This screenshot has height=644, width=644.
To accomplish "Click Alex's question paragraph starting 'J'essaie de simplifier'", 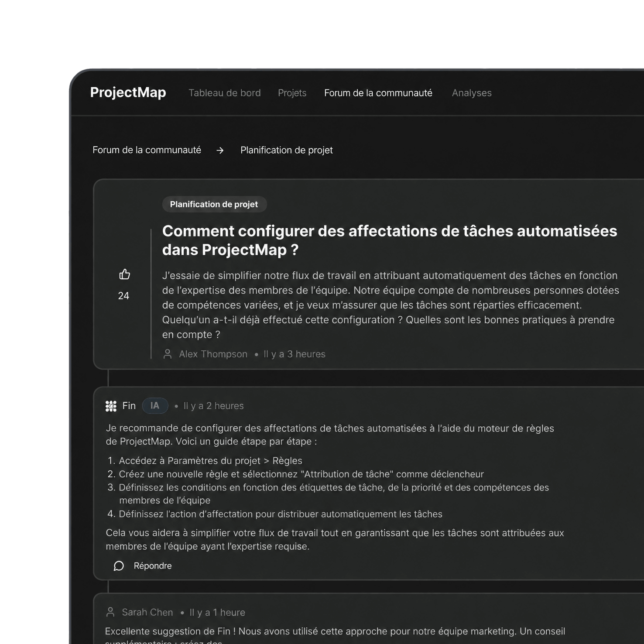I will 391,305.
